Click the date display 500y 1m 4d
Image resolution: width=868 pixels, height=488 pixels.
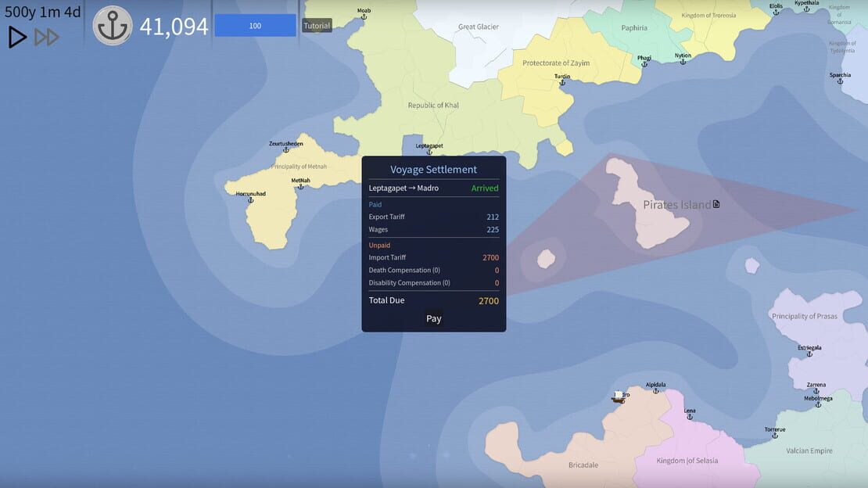coord(43,13)
